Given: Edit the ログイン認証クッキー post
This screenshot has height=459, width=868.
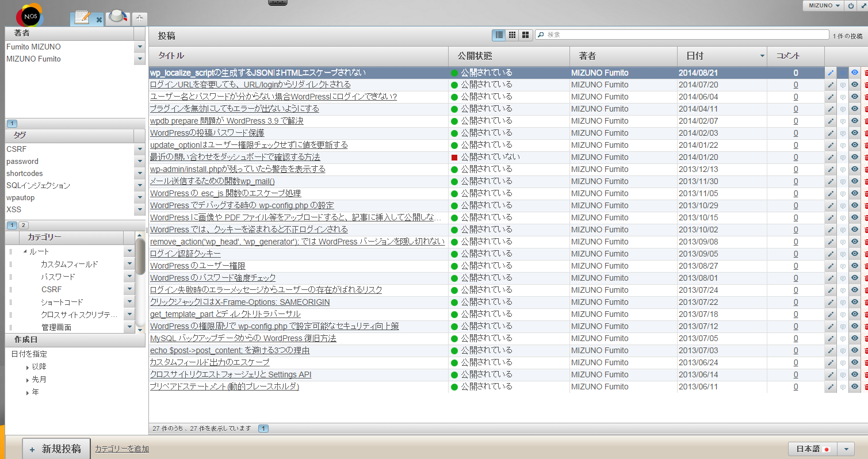Looking at the screenshot, I should (831, 254).
